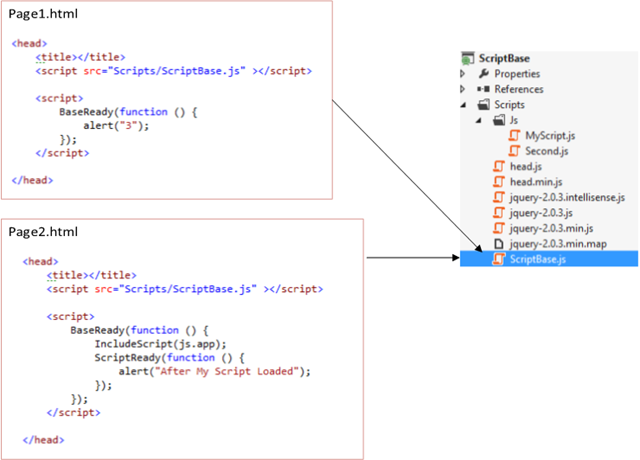Expand the References node arrow
Screen dimensions: 640x460
(463, 89)
